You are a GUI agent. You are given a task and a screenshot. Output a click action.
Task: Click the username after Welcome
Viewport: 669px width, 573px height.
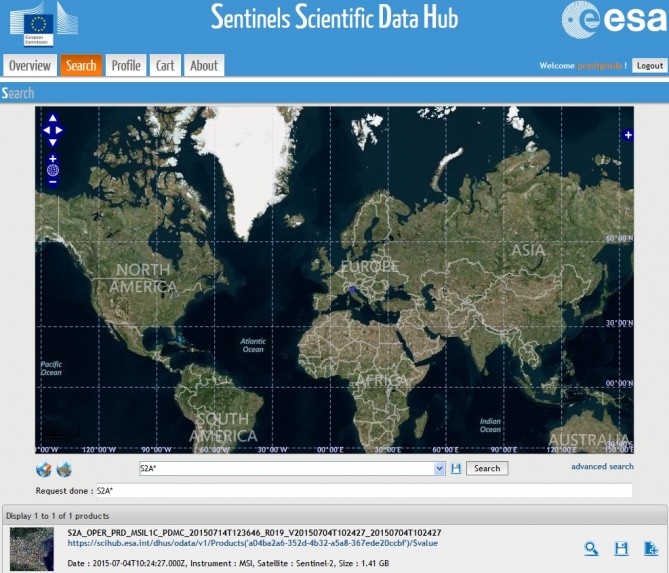[x=599, y=66]
